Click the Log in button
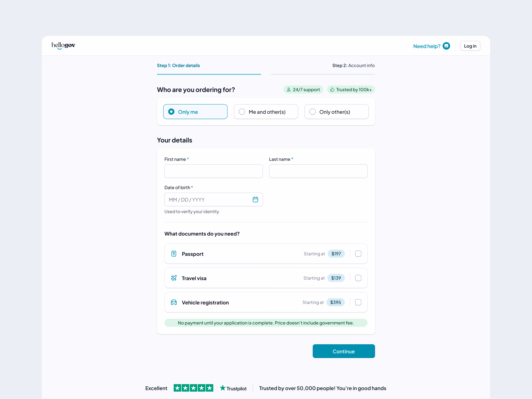Screen dimensions: 532x399 [x=470, y=46]
